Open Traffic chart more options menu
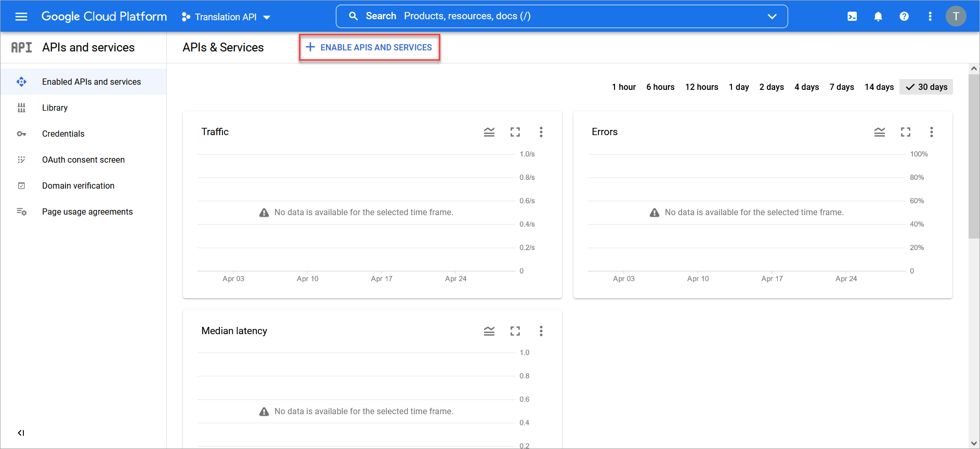980x449 pixels. click(x=541, y=132)
